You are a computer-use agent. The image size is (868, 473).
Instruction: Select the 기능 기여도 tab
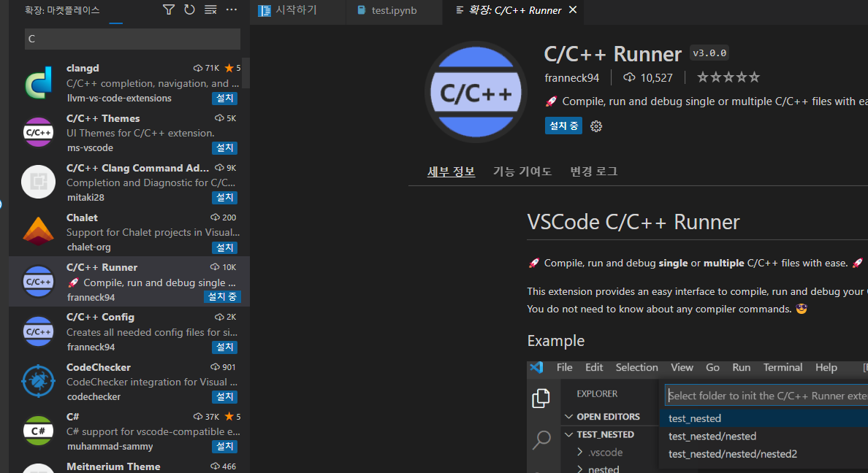pos(522,172)
